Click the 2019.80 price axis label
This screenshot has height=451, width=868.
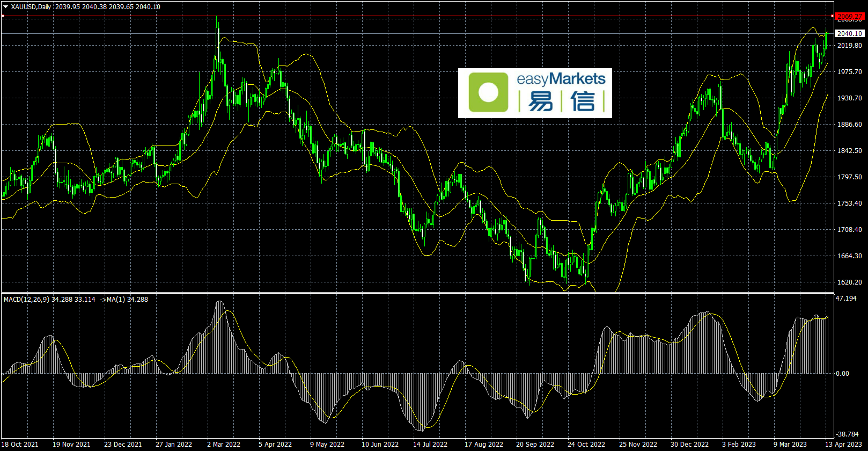(x=850, y=46)
